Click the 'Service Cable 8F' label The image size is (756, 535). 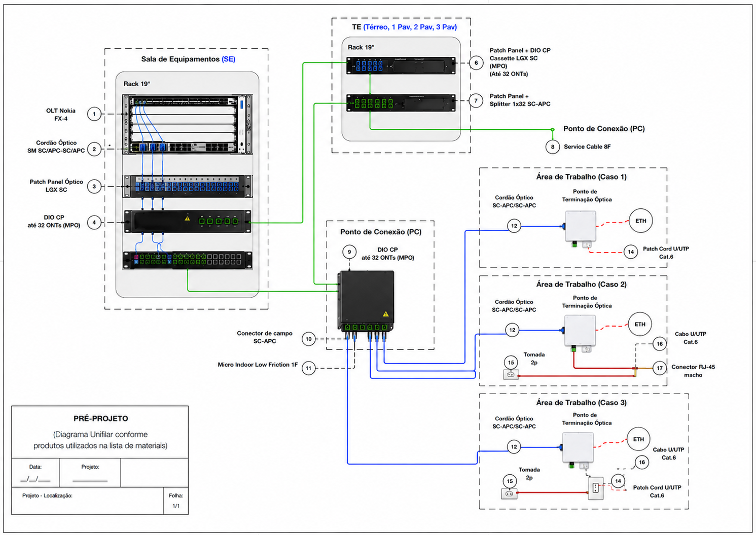tap(587, 147)
